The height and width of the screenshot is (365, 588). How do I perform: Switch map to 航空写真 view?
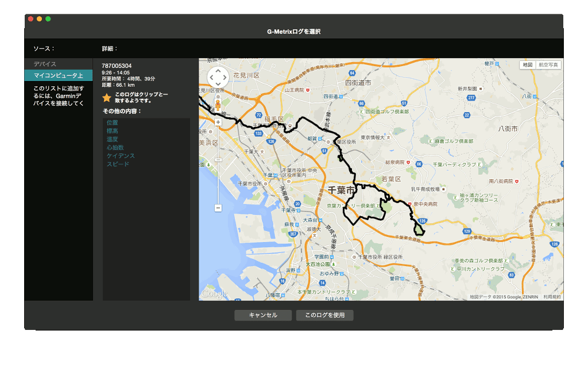[548, 64]
